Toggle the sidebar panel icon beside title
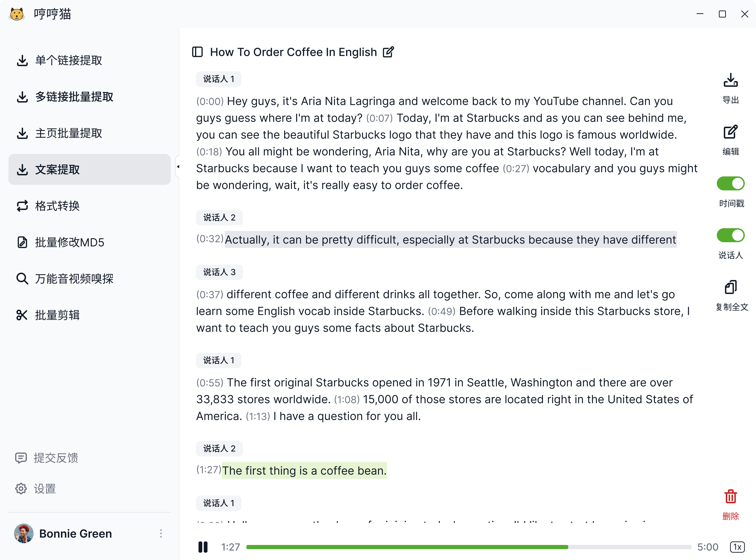 [197, 52]
